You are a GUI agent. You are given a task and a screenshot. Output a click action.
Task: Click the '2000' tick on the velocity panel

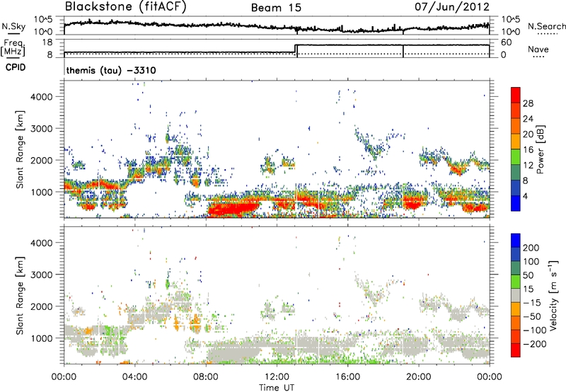(x=42, y=306)
